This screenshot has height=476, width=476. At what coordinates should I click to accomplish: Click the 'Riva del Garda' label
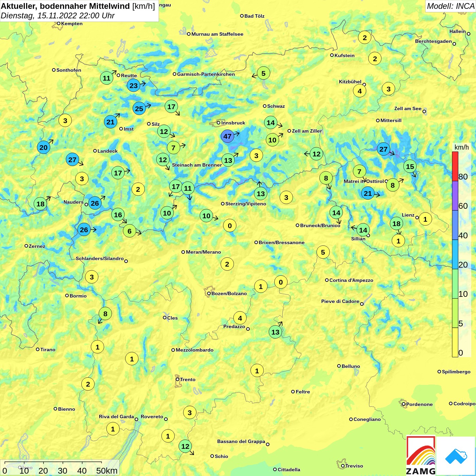[x=116, y=417]
